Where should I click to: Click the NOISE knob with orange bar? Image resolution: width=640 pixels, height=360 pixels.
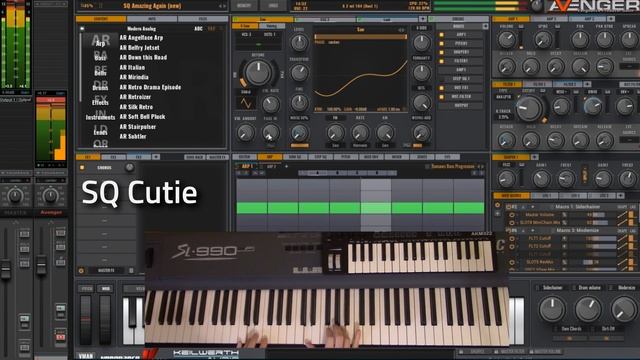(299, 133)
